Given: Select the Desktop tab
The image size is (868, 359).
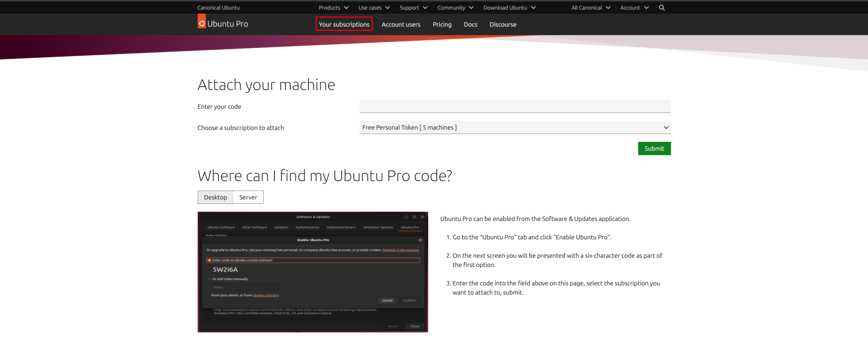Looking at the screenshot, I should tap(215, 197).
